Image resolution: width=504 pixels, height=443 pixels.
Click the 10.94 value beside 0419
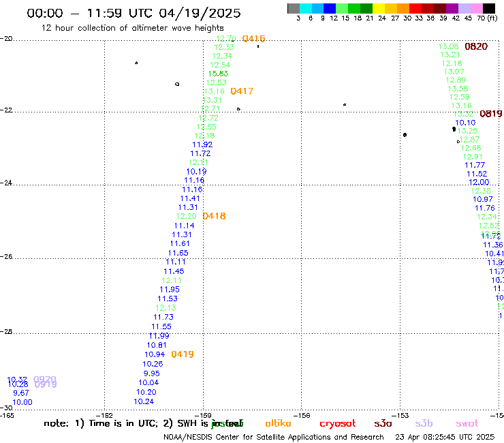click(155, 354)
